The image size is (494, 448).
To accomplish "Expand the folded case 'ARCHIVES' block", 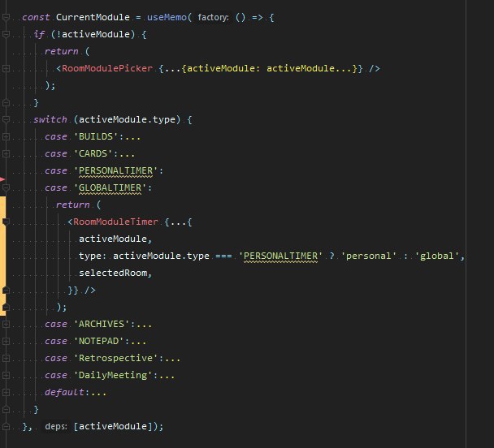I will pos(6,324).
